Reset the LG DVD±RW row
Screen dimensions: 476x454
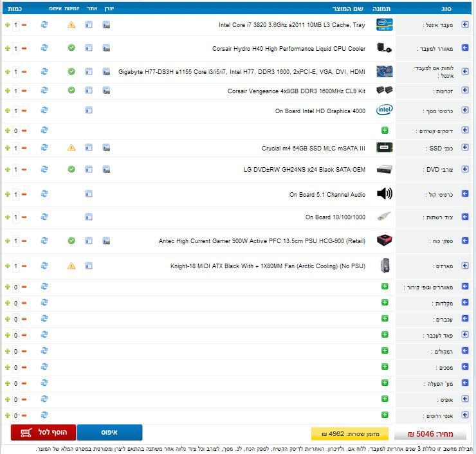click(x=44, y=169)
